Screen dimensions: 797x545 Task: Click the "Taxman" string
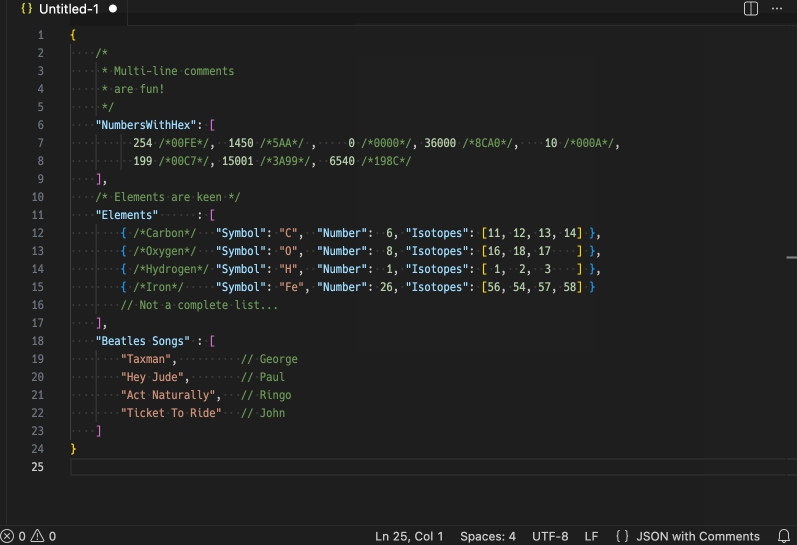(x=145, y=359)
